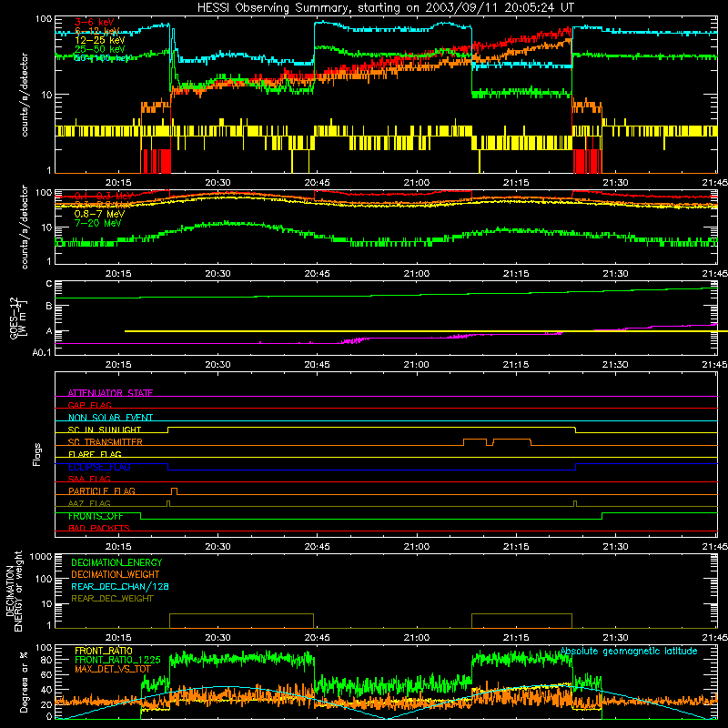Click the A0.1 label on GOES axis
Image resolution: width=728 pixels, height=728 pixels.
[x=42, y=352]
